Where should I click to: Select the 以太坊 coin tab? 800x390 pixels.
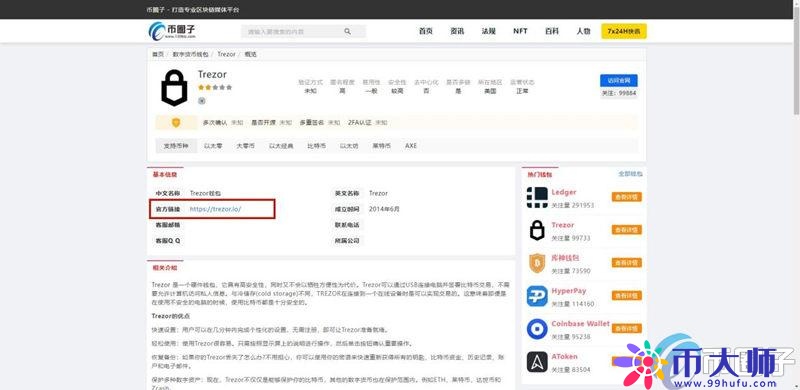[x=349, y=146]
